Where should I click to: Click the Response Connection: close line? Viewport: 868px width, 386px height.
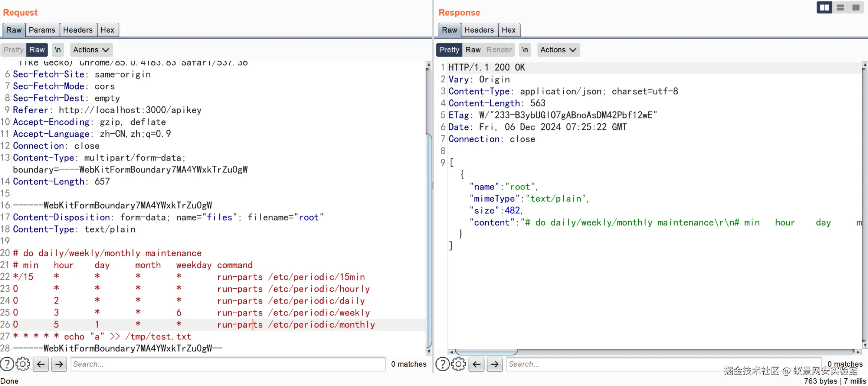492,139
